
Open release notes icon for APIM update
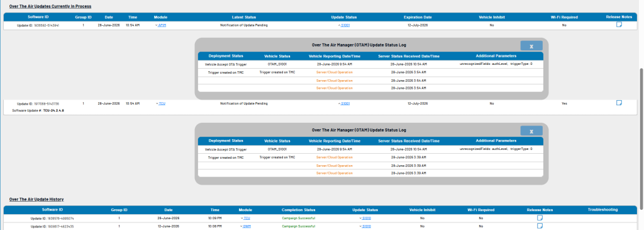tap(619, 25)
